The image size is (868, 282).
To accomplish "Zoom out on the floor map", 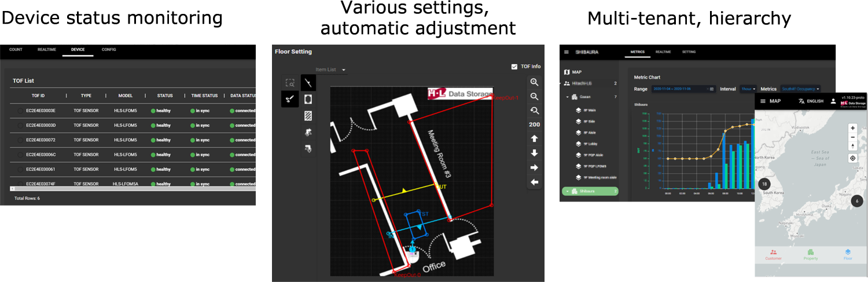I will (534, 97).
